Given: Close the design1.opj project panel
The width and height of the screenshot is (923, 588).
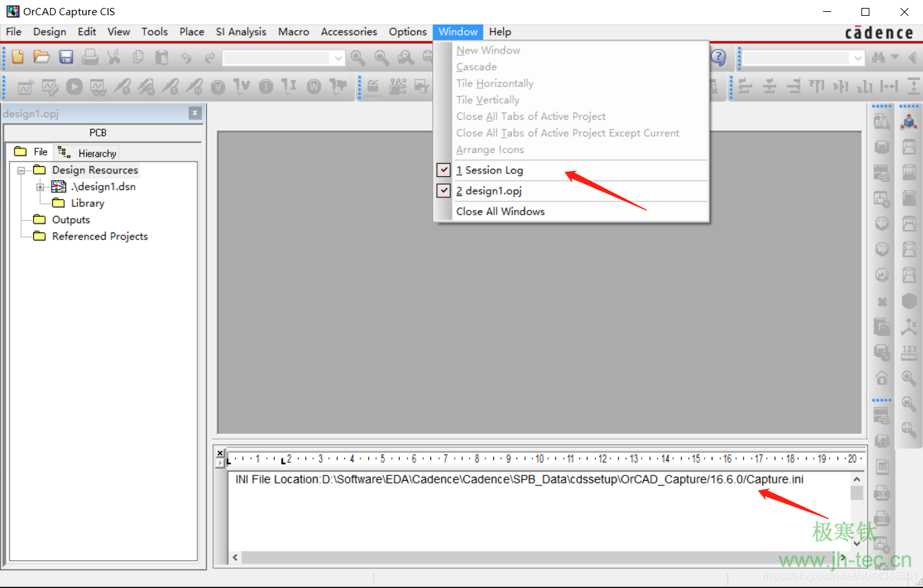Looking at the screenshot, I should point(195,113).
